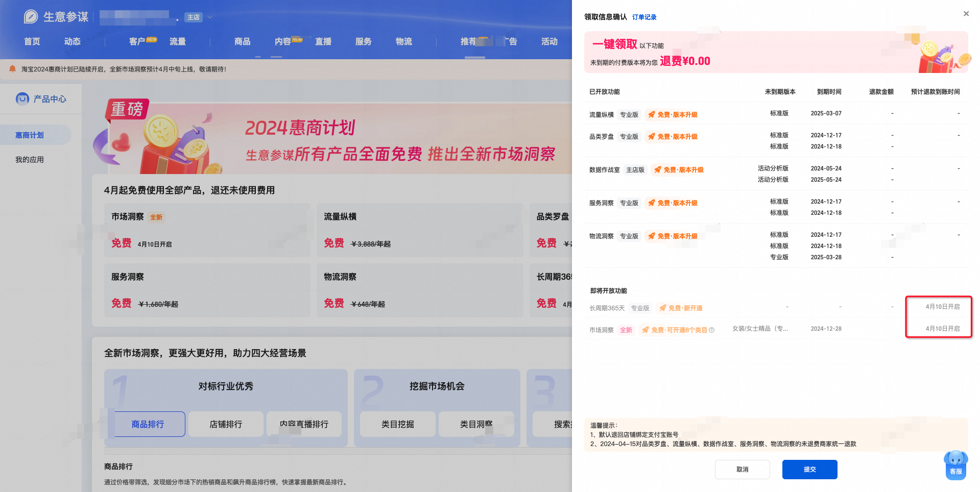
Task: Click the 主店 badge next to the shop name
Action: pos(194,17)
